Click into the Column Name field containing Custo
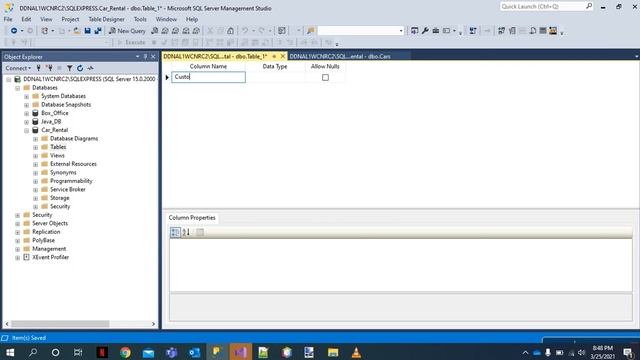Viewport: 640px width, 360px height. click(208, 77)
